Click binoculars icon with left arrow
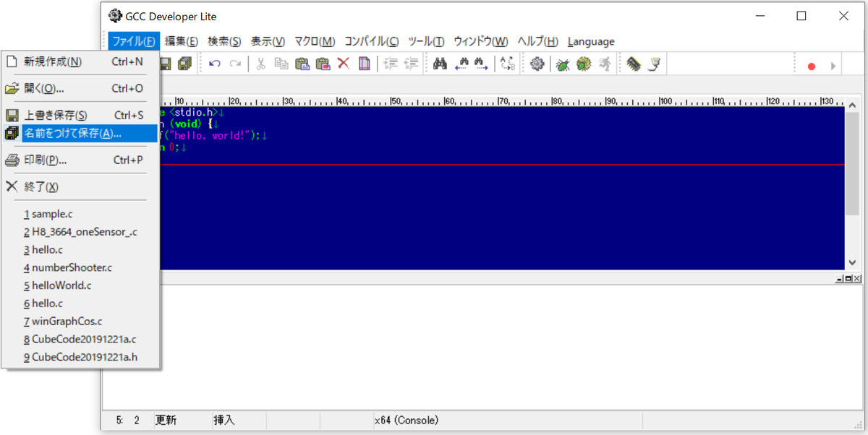Viewport: 868px width, 435px height. (461, 64)
